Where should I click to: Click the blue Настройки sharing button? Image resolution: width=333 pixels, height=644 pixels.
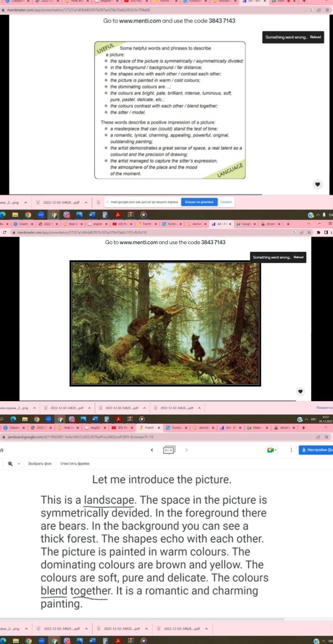click(316, 450)
